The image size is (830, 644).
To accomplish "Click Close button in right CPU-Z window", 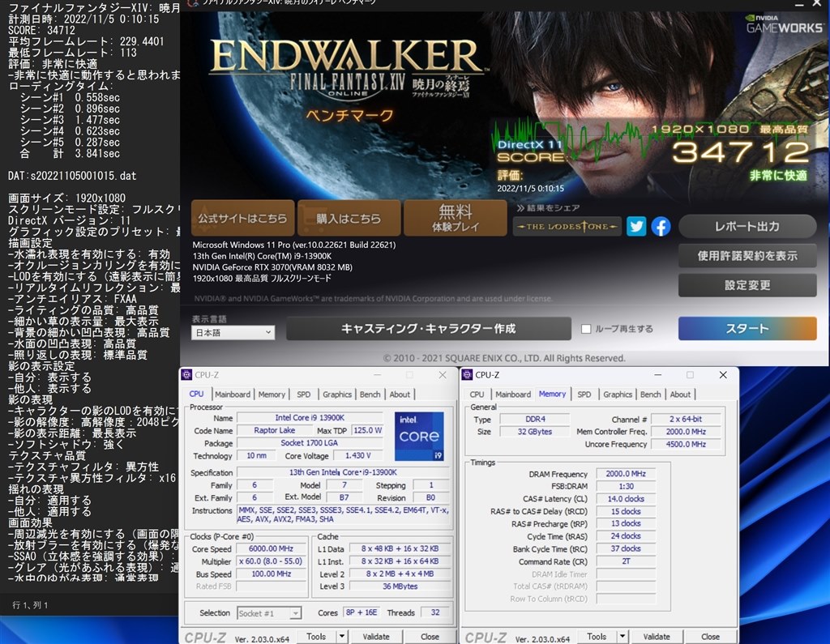I will tap(710, 637).
